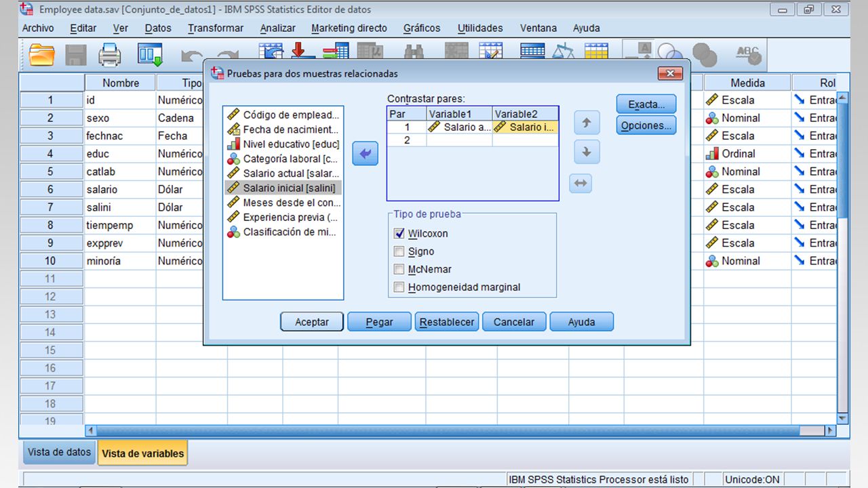This screenshot has height=488, width=868.
Task: Select Fecha de nacimient... in variable list
Action: [x=283, y=129]
